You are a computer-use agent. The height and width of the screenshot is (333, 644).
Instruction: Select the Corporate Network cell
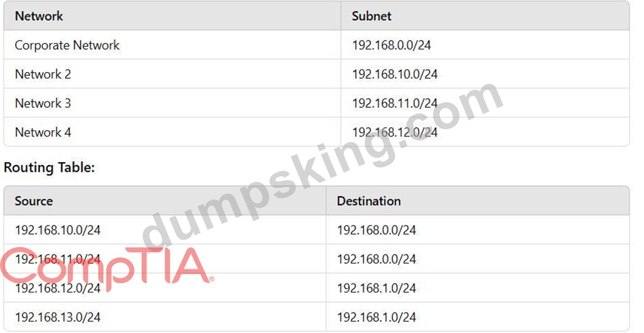[67, 45]
